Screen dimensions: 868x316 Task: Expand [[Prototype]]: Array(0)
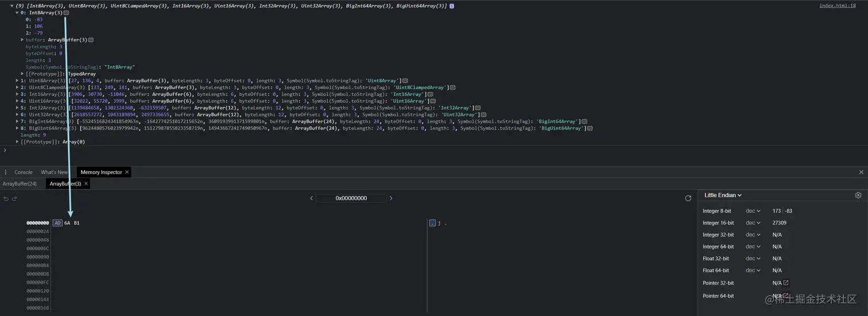(17, 142)
